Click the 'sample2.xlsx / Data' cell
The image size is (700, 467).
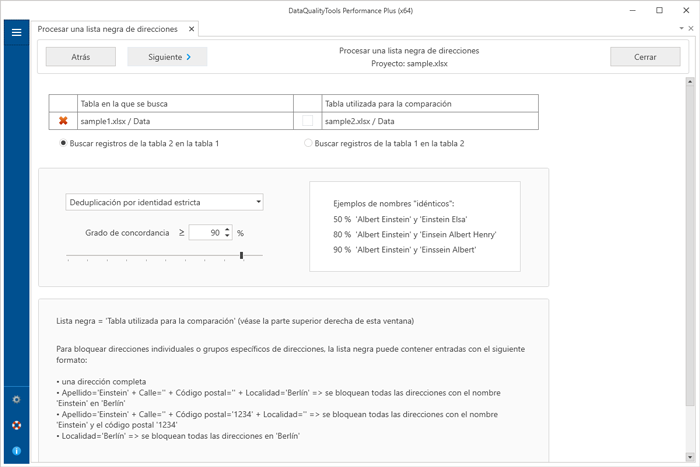[430, 121]
